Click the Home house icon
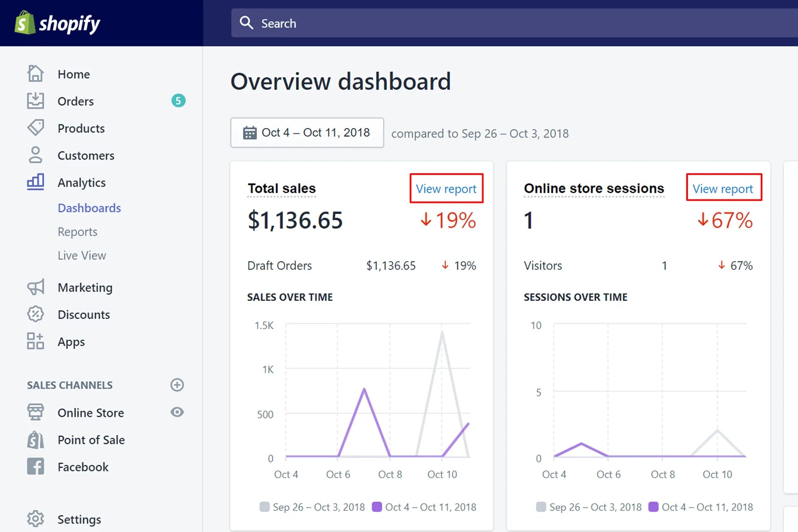798x532 pixels. (x=35, y=74)
